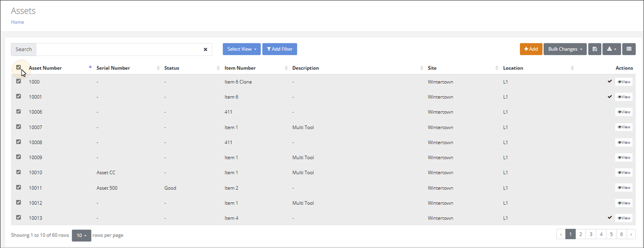View asset 10012 details
The image size is (644, 248).
[x=624, y=203]
